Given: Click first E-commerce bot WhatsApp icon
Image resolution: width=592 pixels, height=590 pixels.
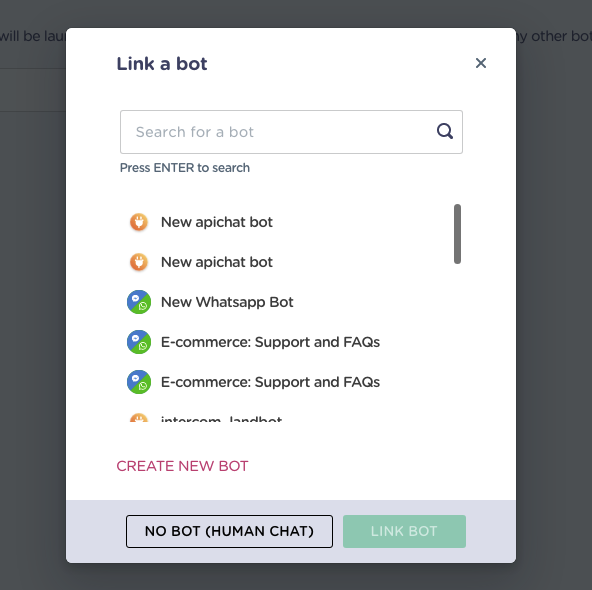Looking at the screenshot, I should [x=139, y=342].
